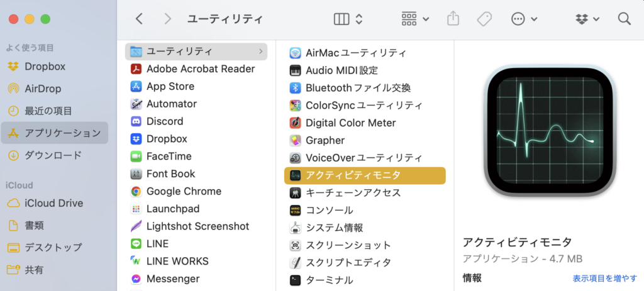Viewport: 644px width, 291px height.
Task: Open AirDrop in the sidebar
Action: click(x=43, y=89)
